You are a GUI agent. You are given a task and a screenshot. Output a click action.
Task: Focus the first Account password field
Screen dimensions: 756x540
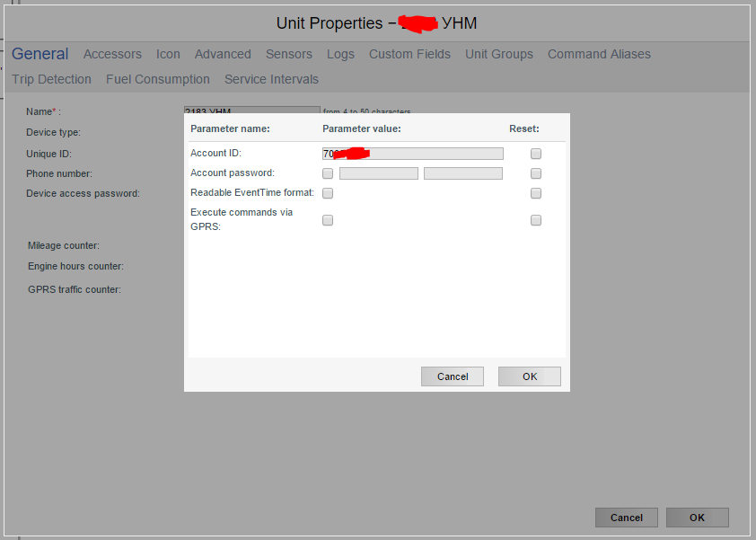pos(378,173)
